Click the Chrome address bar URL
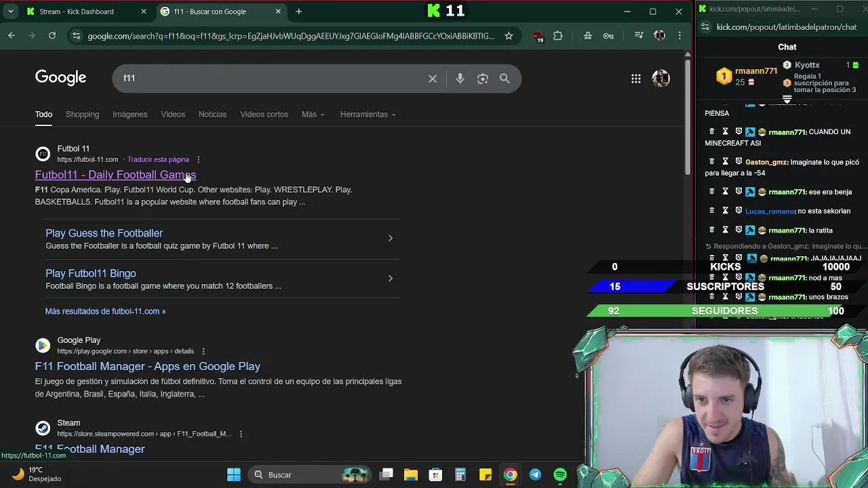Image resolution: width=868 pixels, height=488 pixels. (x=291, y=36)
